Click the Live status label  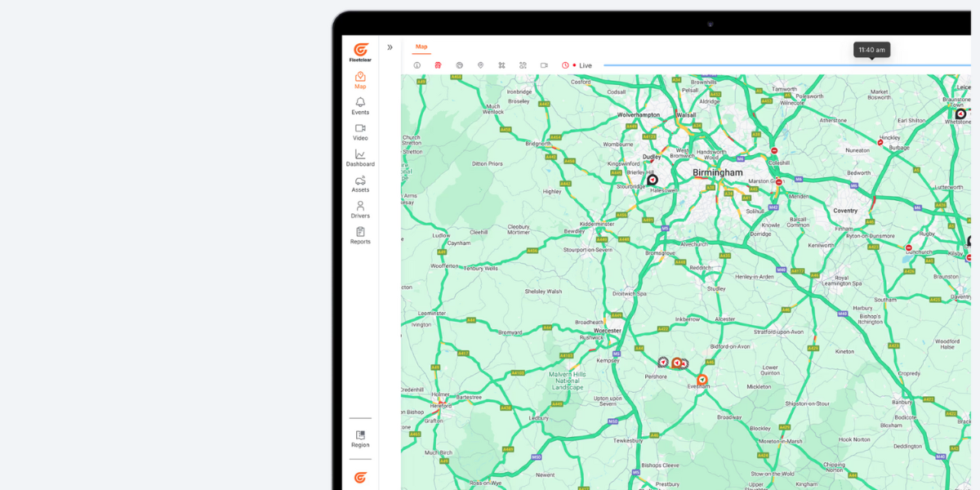586,65
